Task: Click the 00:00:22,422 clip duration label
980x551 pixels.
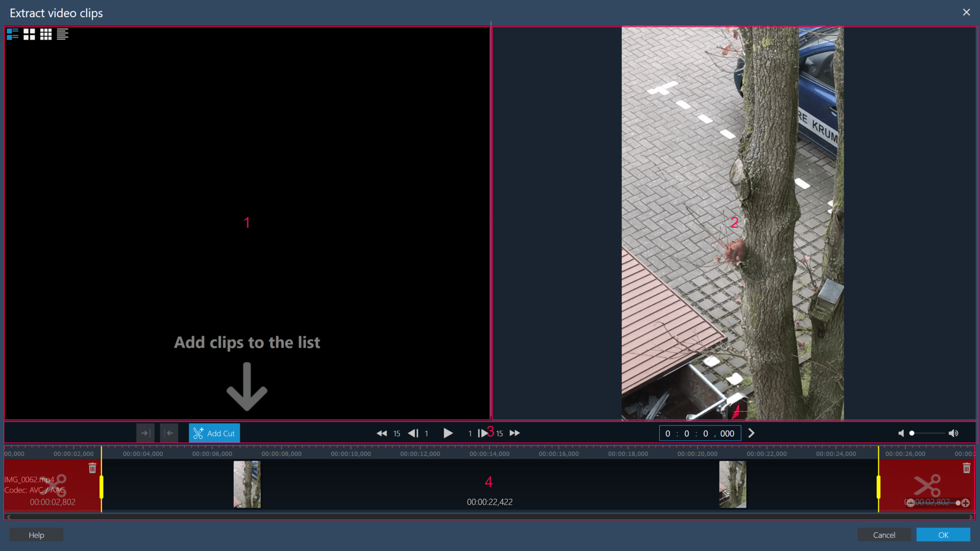Action: click(489, 502)
